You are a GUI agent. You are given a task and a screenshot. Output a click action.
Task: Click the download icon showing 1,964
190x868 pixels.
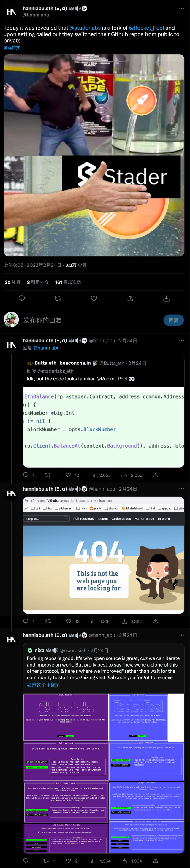(x=124, y=861)
